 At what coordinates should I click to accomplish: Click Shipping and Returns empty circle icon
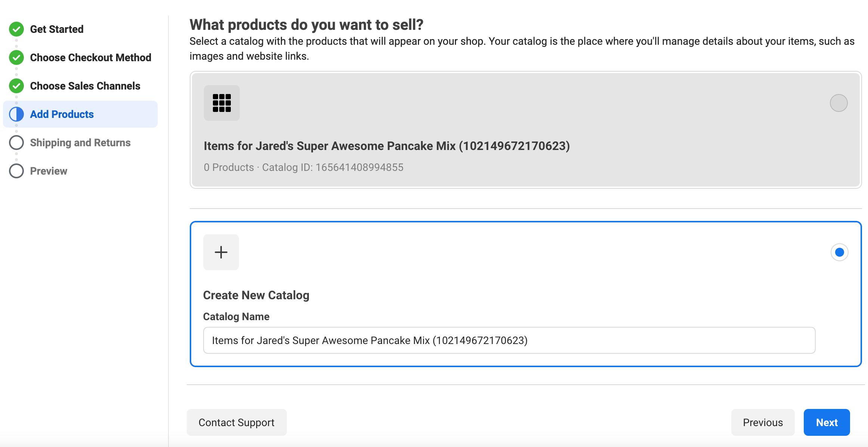tap(16, 143)
